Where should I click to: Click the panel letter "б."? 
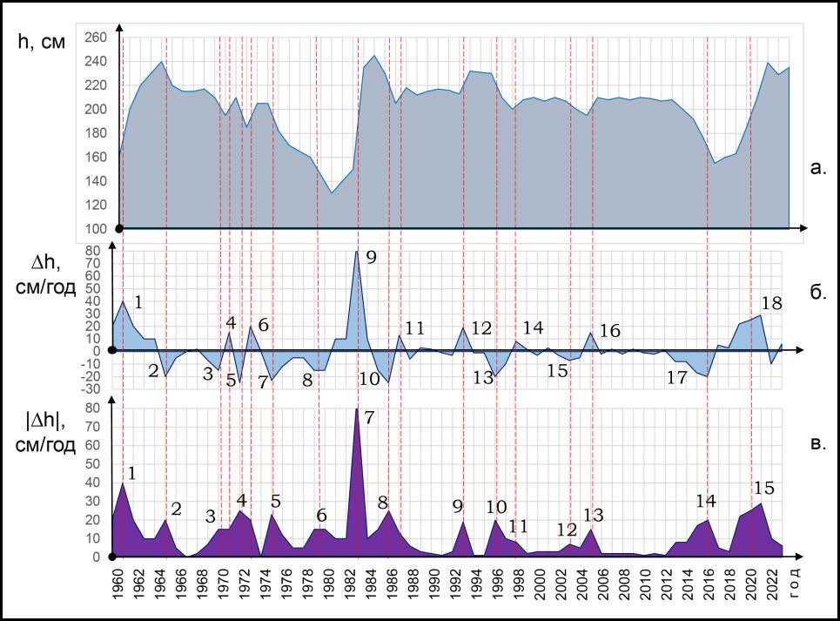[818, 293]
